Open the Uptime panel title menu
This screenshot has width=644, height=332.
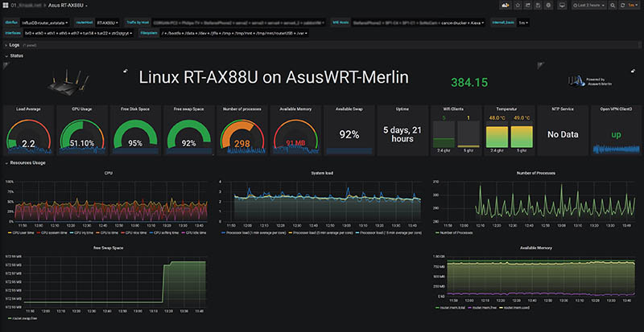click(x=402, y=109)
